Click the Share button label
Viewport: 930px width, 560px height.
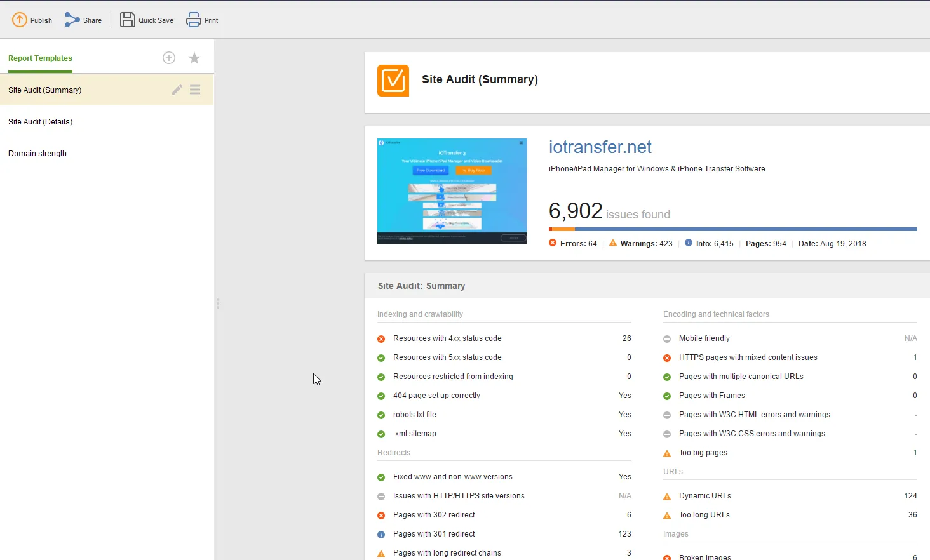92,20
